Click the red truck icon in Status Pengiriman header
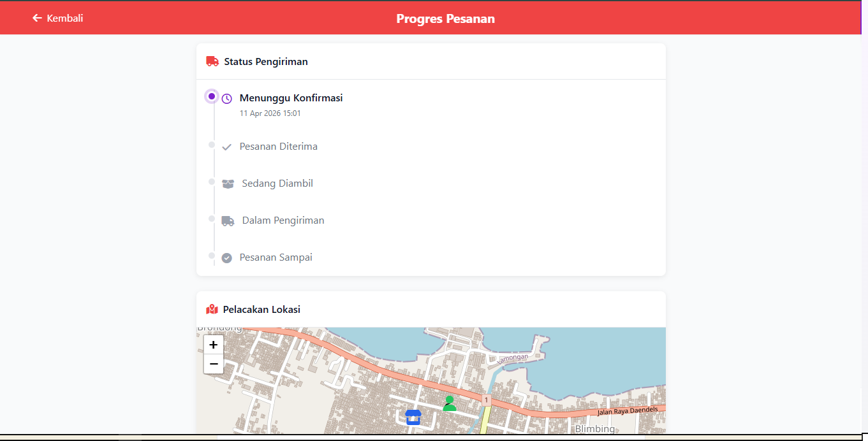Screen dimensions: 868x441 (212, 62)
